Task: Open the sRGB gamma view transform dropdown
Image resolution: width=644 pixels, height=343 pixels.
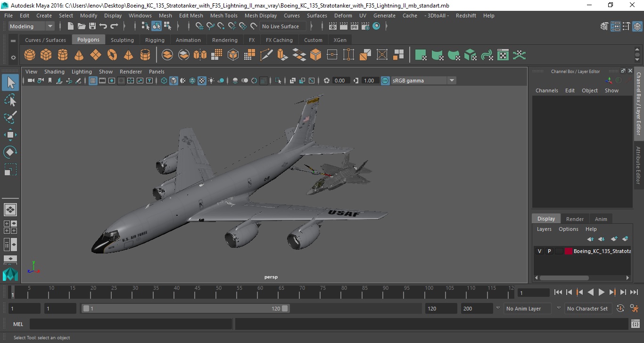Action: [423, 81]
